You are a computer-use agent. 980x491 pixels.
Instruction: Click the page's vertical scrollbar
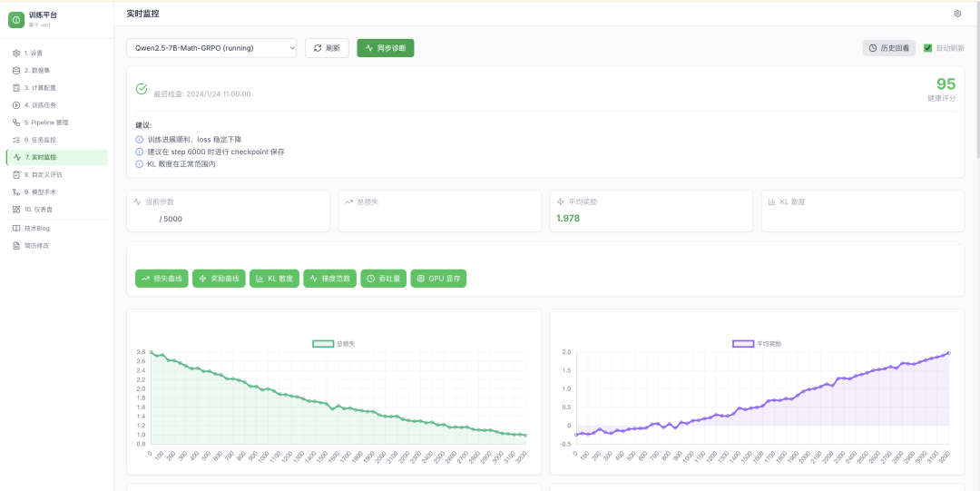[976, 91]
